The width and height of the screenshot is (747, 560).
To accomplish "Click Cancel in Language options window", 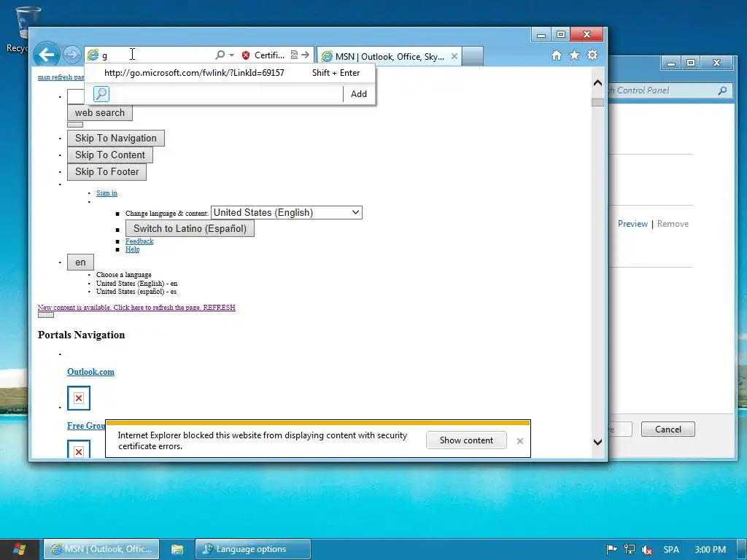I will (x=668, y=429).
